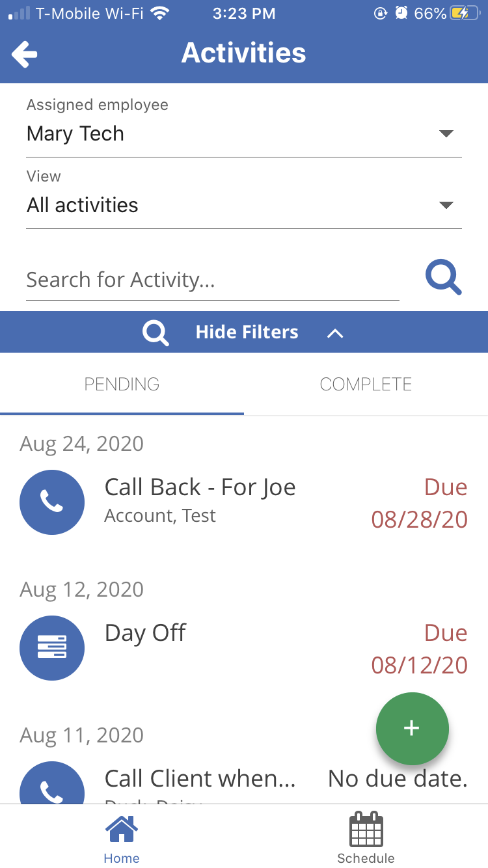Viewport: 488px width, 868px height.
Task: Collapse filters with the chevron up arrow
Action: click(334, 333)
